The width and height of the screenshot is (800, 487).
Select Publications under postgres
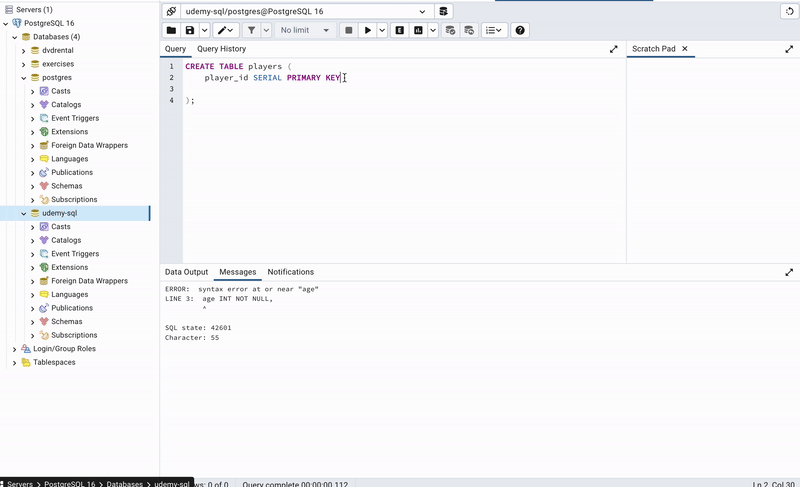point(72,172)
